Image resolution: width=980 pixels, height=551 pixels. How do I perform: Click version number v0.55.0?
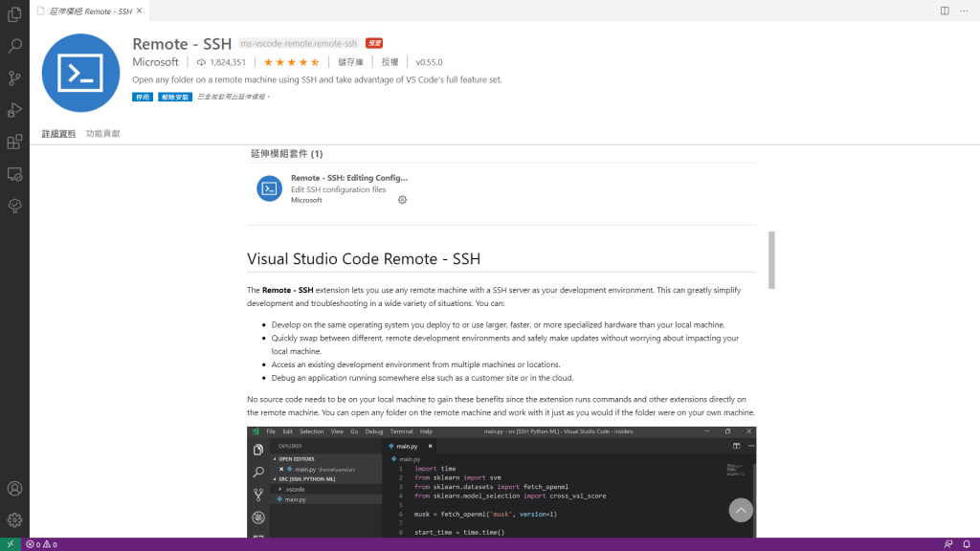point(429,62)
